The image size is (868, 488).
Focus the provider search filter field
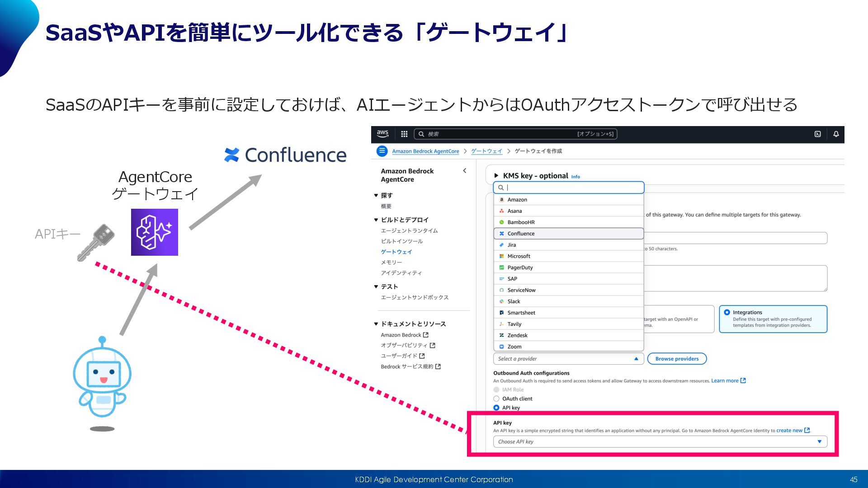tap(568, 188)
